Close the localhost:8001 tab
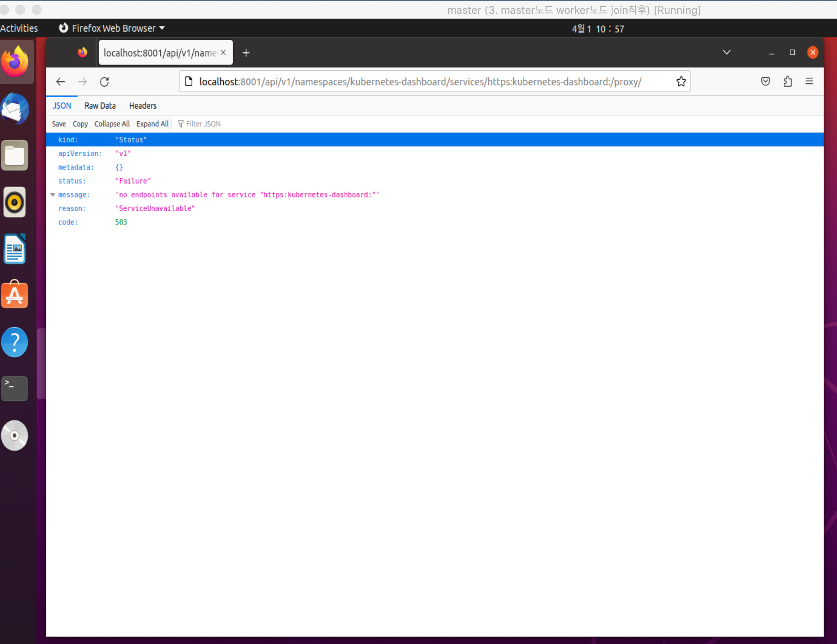 223,52
